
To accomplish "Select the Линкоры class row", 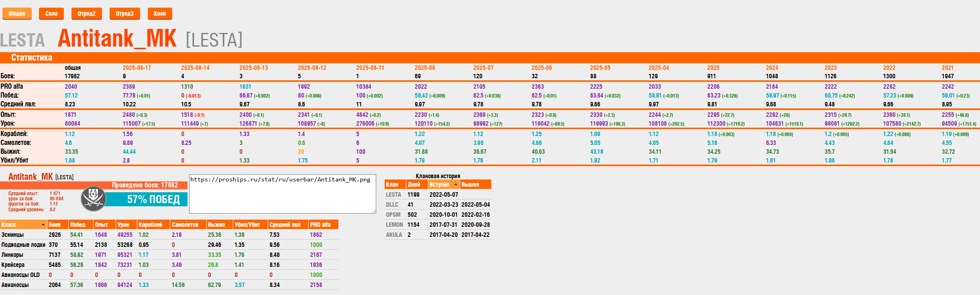I will click(x=169, y=255).
